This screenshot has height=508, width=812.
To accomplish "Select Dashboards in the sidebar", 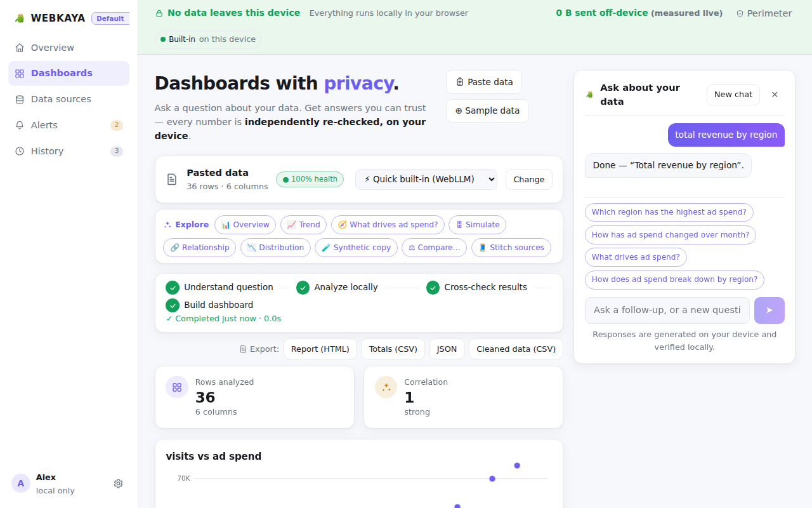I will pyautogui.click(x=69, y=74).
